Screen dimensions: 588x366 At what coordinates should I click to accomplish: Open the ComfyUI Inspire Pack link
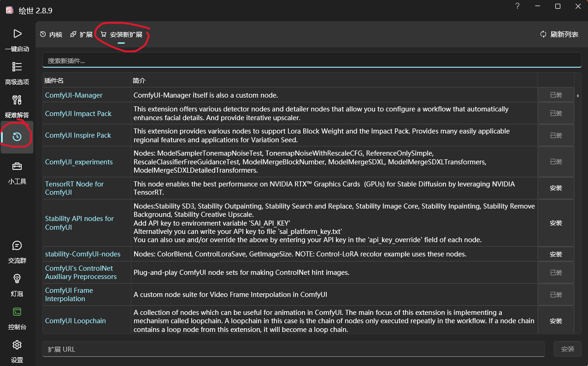pos(78,135)
